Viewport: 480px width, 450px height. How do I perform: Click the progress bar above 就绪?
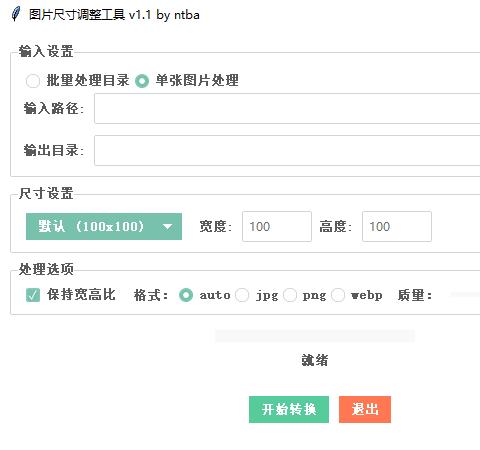click(315, 336)
